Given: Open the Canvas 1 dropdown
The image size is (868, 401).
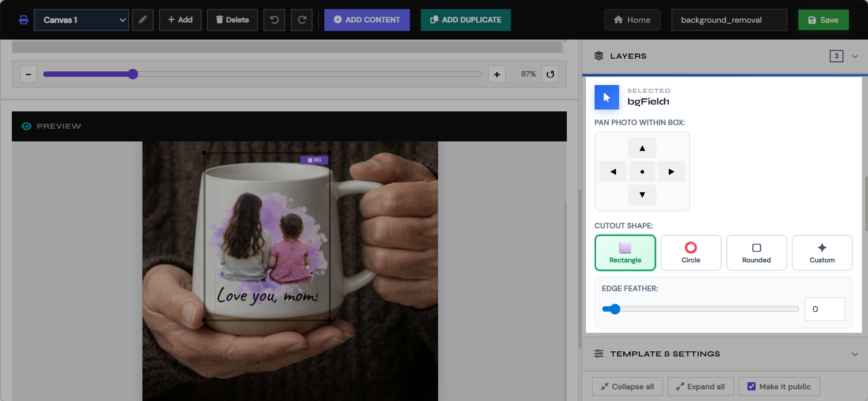Looking at the screenshot, I should 81,20.
